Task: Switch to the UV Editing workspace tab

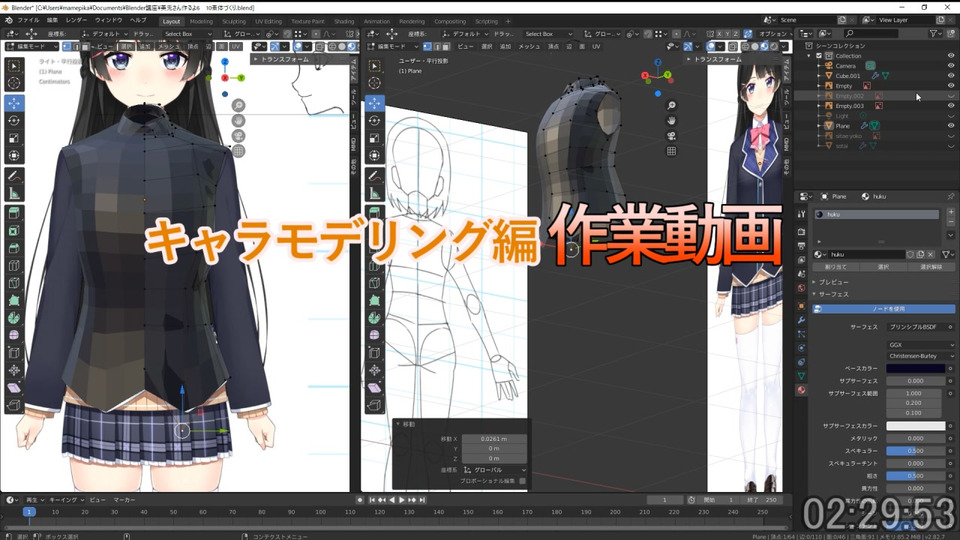Action: (x=268, y=21)
